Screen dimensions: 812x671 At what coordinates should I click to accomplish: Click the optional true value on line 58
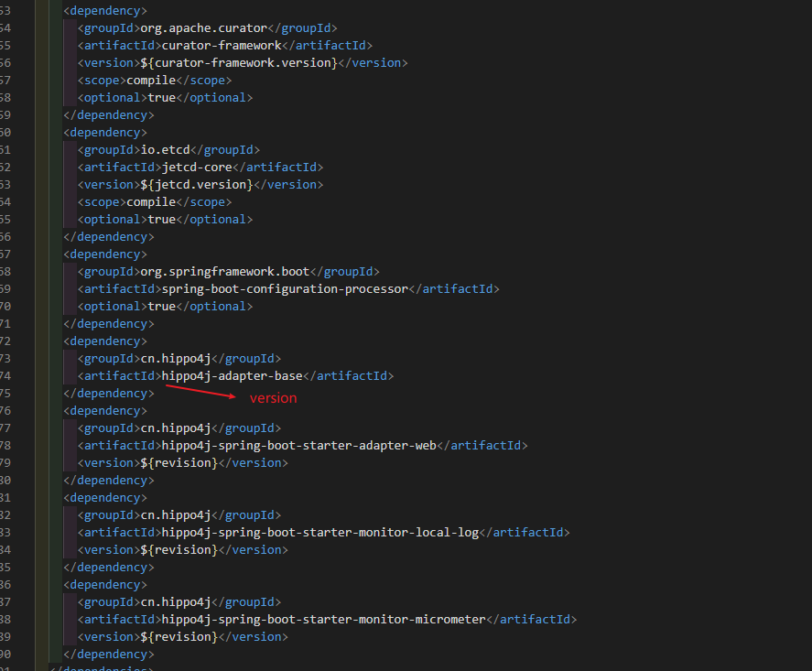coord(162,97)
